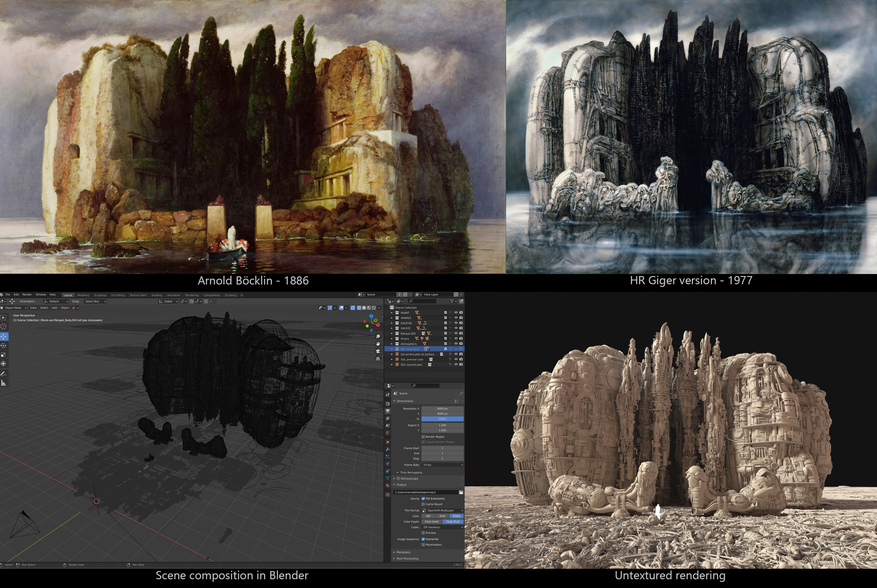
Task: Enable the Cache Result checkbox
Action: pos(423,504)
